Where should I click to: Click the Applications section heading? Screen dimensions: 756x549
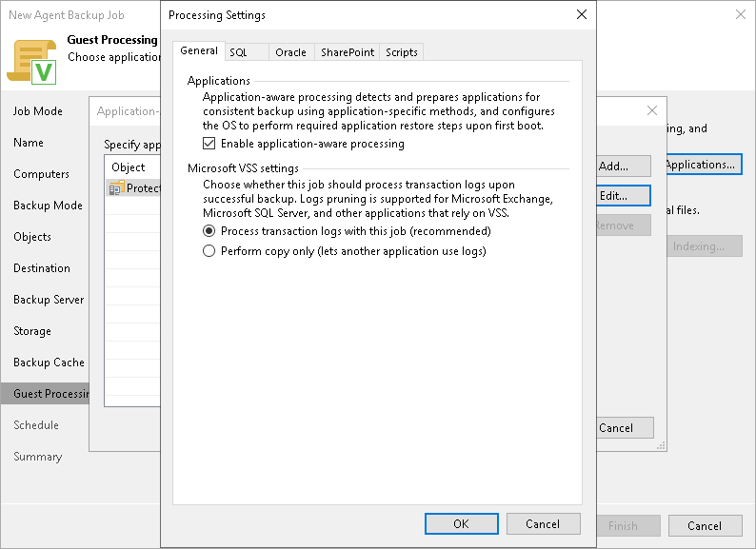218,81
